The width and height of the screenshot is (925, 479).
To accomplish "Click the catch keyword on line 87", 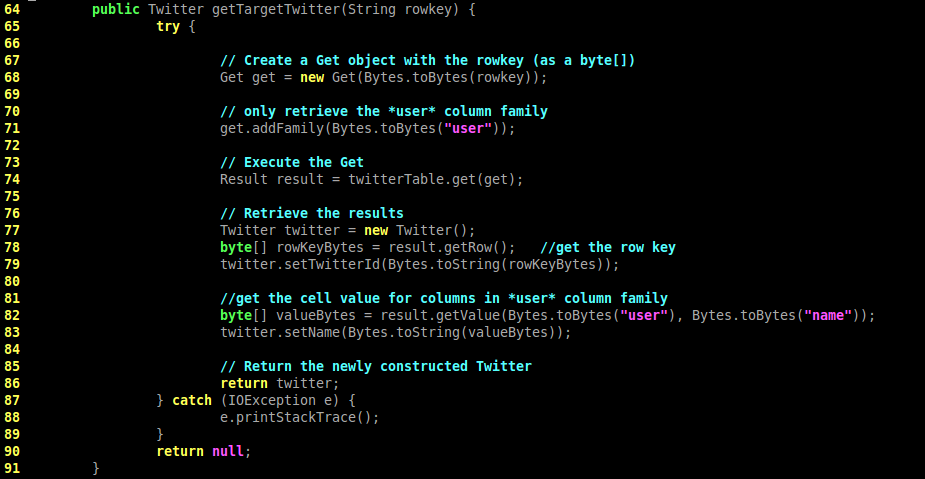I will point(192,400).
